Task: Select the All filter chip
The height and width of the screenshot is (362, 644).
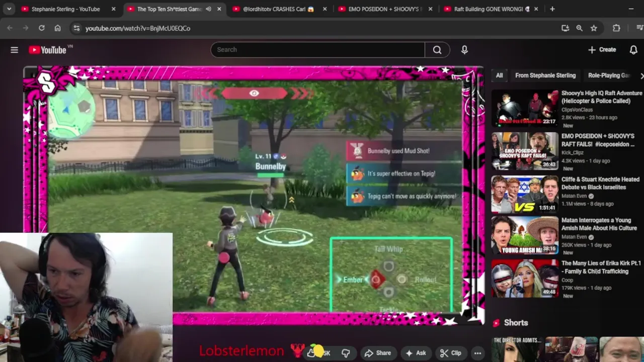Action: [499, 75]
